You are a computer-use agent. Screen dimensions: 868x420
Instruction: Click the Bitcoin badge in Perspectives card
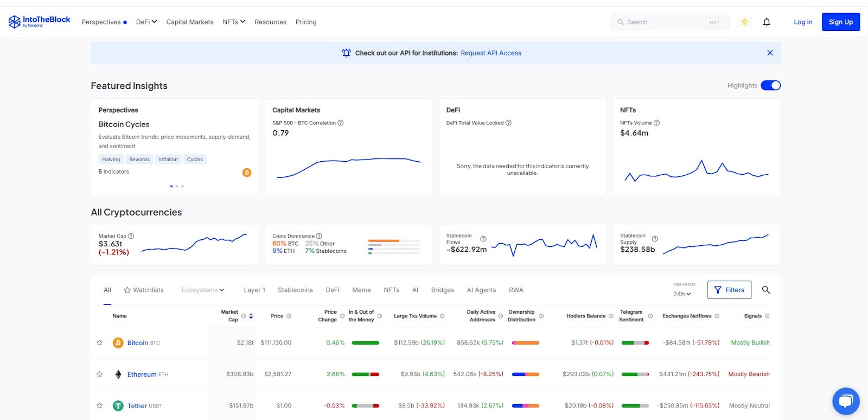point(247,173)
